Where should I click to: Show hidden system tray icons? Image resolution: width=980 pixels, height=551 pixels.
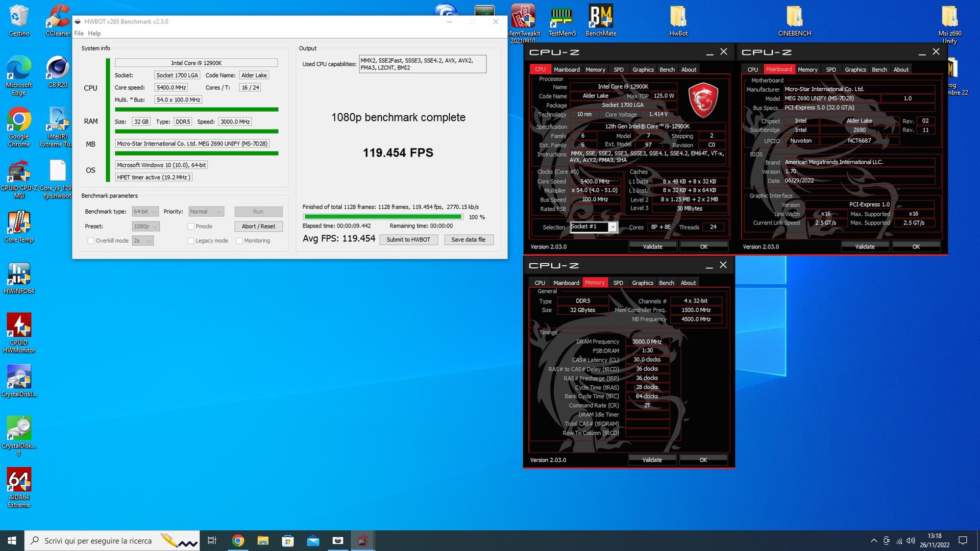point(874,541)
